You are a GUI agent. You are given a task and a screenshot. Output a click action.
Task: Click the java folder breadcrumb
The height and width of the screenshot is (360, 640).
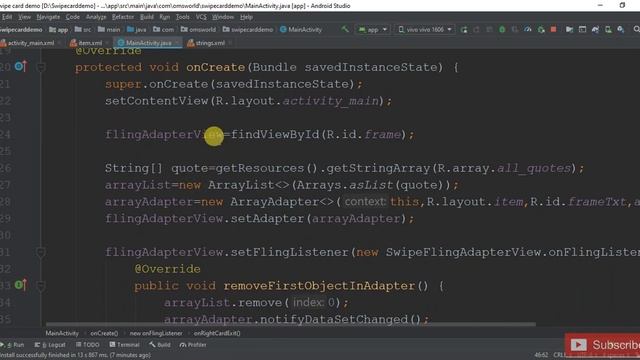coord(136,29)
